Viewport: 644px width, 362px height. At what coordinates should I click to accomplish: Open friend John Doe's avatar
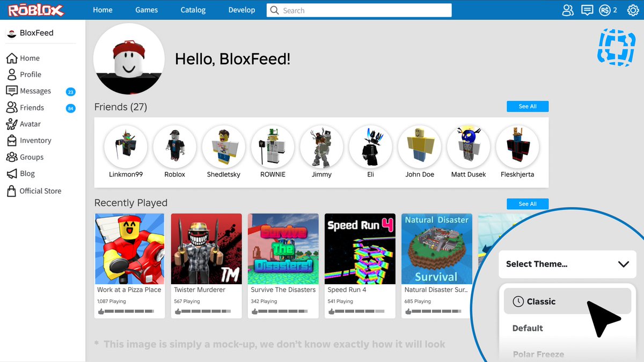click(x=420, y=147)
